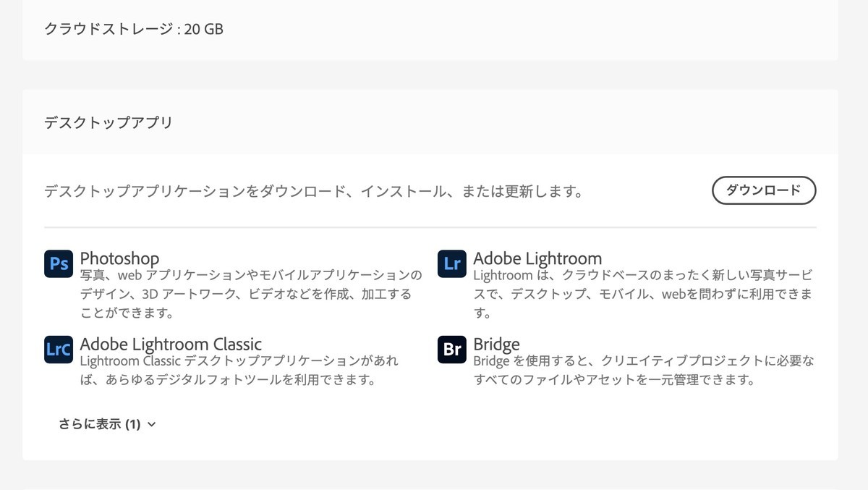Click the クラウドストレージ : 20 GB text

pos(134,30)
